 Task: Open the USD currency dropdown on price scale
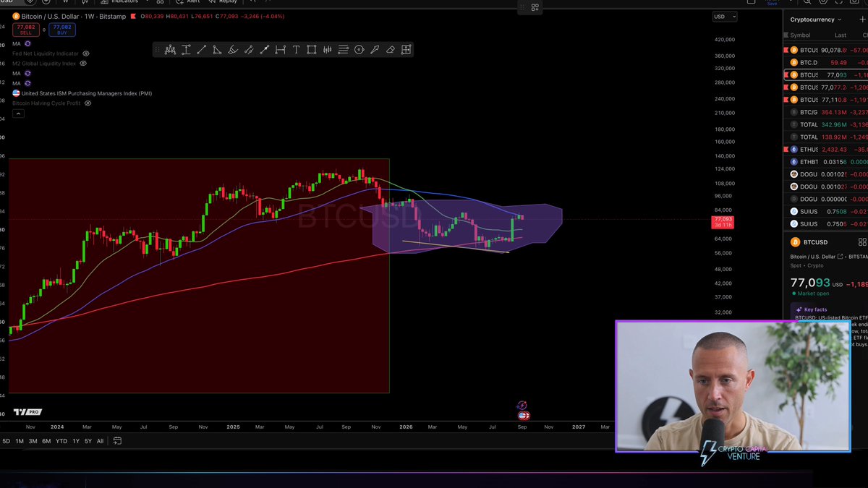tap(724, 16)
